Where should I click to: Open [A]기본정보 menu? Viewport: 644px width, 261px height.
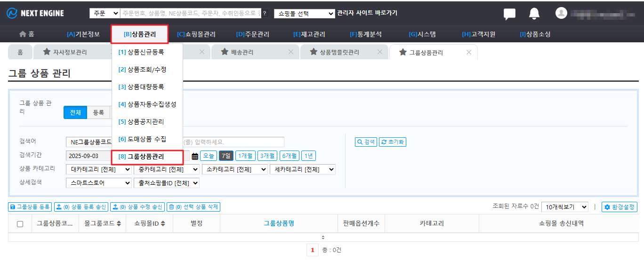click(x=83, y=34)
